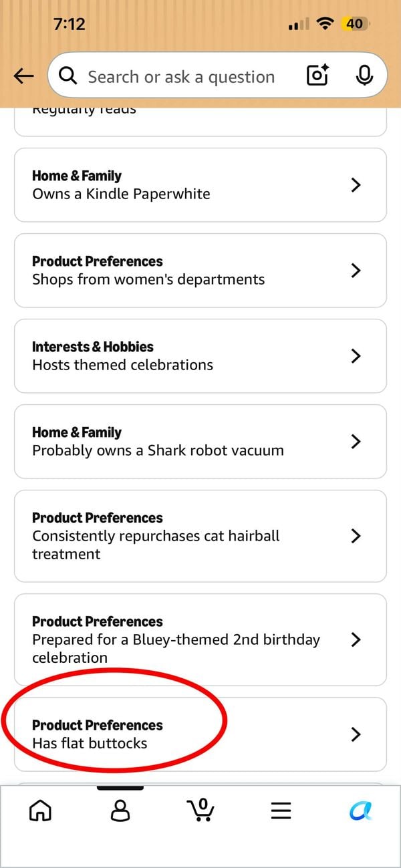Expand chevron for Hosts themed celebrations
The image size is (401, 868).
pos(356,356)
